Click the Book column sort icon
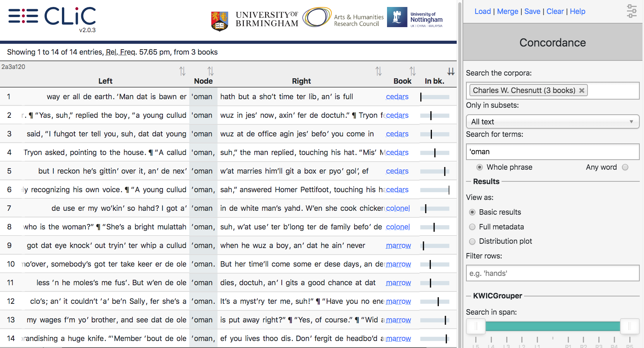The image size is (644, 348). (x=413, y=71)
